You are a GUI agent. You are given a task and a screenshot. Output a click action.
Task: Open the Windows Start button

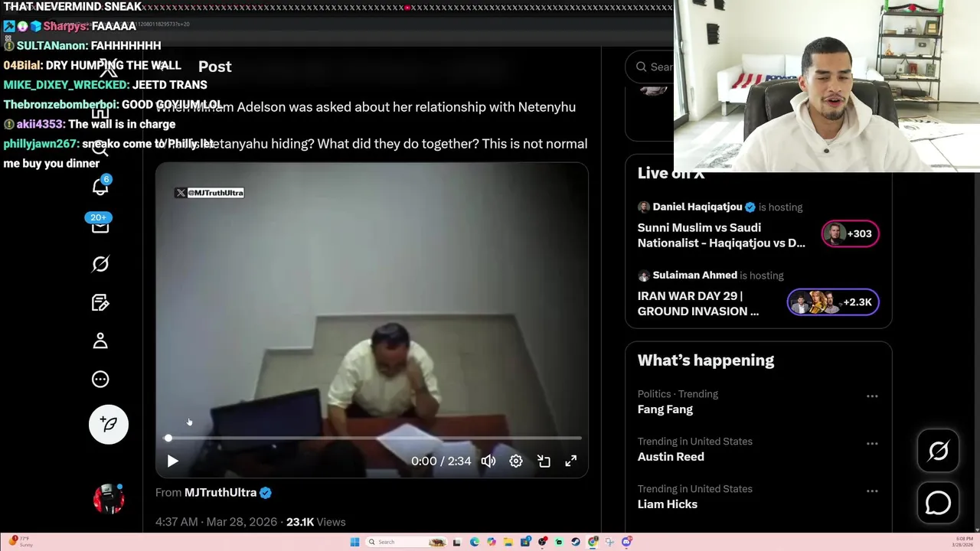(354, 542)
